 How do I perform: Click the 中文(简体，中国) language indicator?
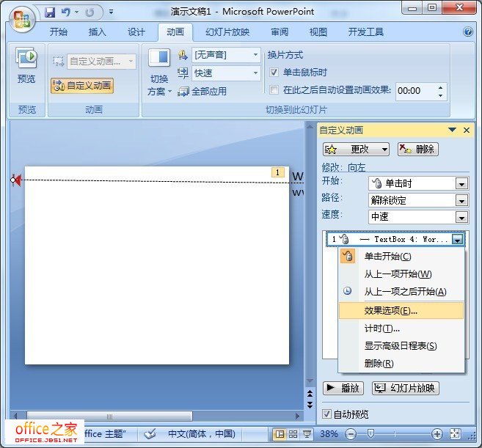tap(201, 434)
